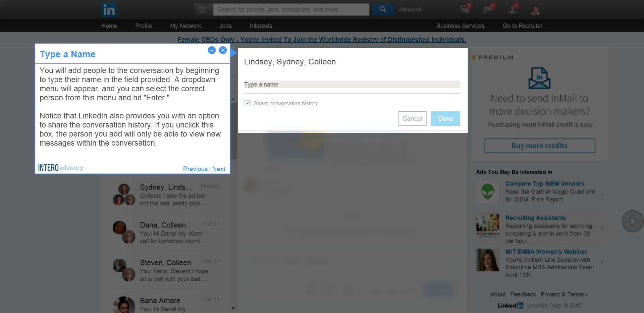Click the Intero Advisory logo
The height and width of the screenshot is (313, 644).
[61, 167]
